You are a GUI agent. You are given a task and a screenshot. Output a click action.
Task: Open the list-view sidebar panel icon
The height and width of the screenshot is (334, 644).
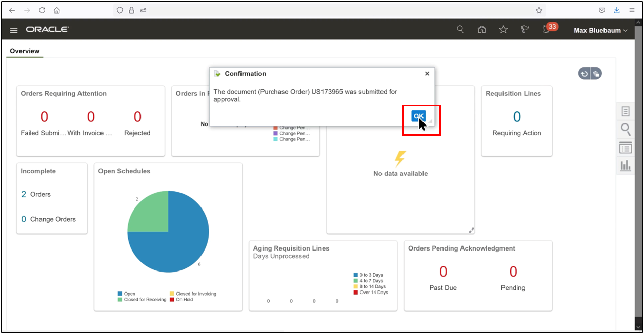click(x=625, y=148)
